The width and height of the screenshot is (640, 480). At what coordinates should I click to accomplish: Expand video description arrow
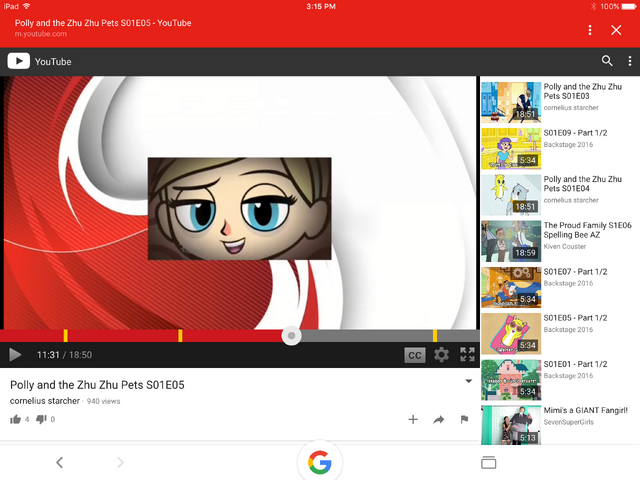coord(468,381)
